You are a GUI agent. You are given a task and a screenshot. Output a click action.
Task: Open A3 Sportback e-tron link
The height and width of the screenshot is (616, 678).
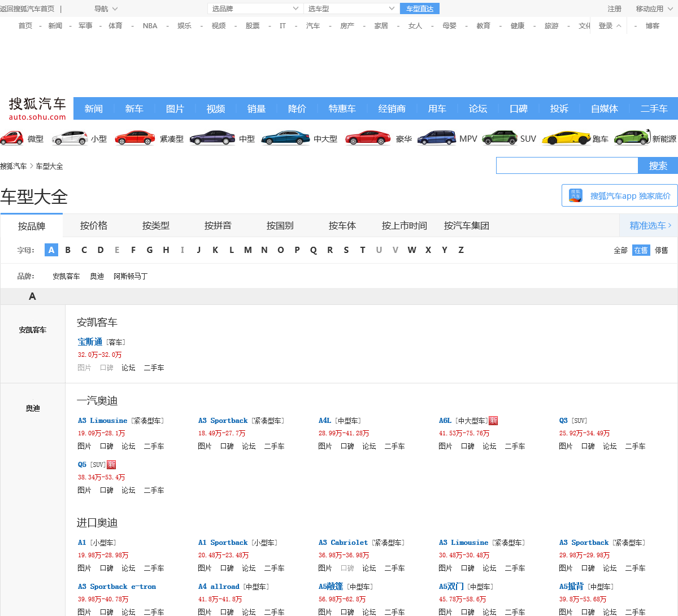[x=117, y=587]
